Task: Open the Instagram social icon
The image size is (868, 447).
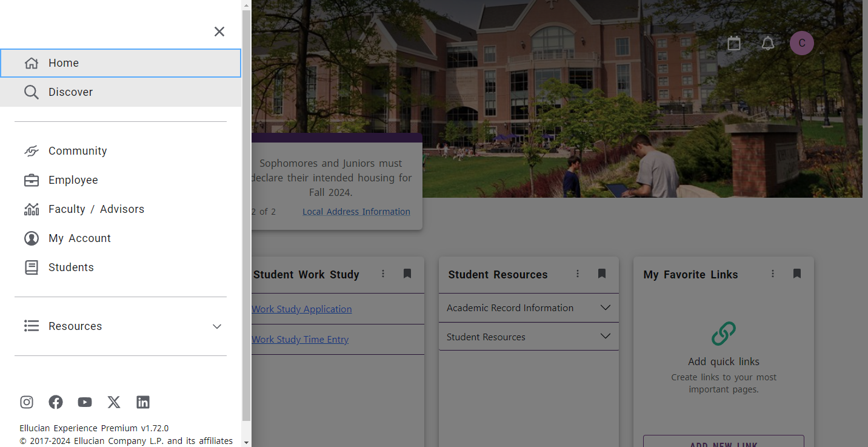Action: tap(27, 402)
